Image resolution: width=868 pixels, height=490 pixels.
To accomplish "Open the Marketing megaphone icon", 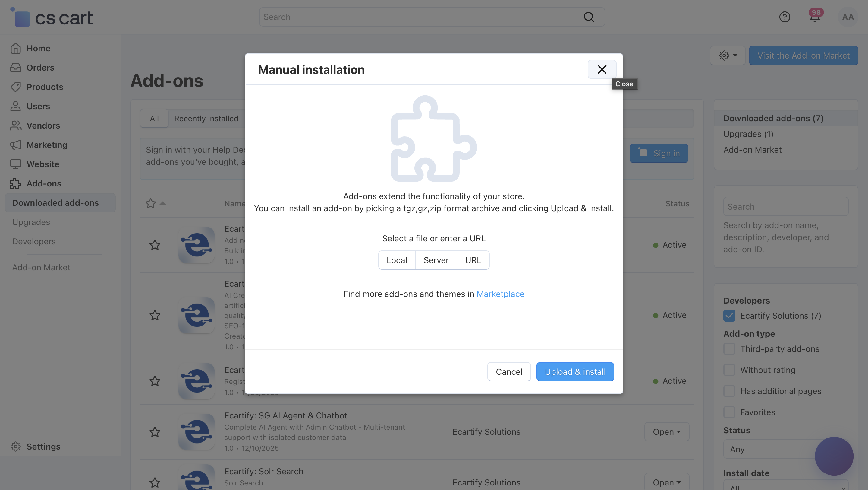I will [x=15, y=145].
